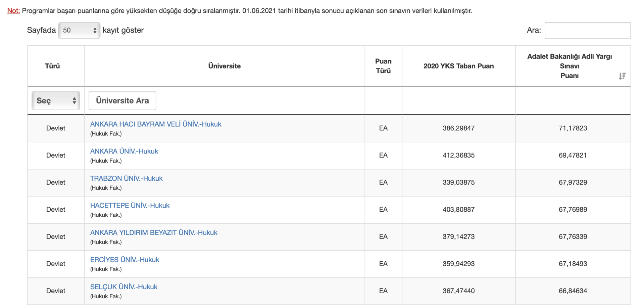The height and width of the screenshot is (305, 644).
Task: Click Devlet in the Selçuk Üniv. row
Action: (x=56, y=291)
